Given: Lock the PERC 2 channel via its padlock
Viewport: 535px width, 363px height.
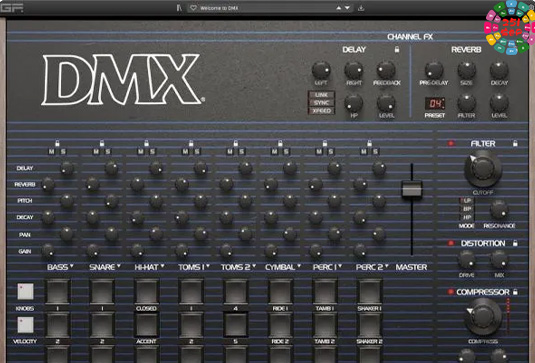Looking at the screenshot, I should 369,143.
